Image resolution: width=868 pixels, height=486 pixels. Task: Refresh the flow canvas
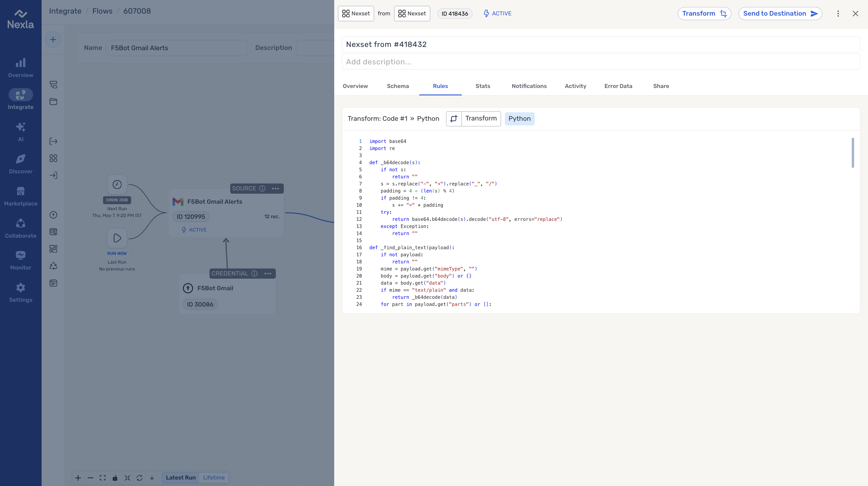click(x=139, y=477)
